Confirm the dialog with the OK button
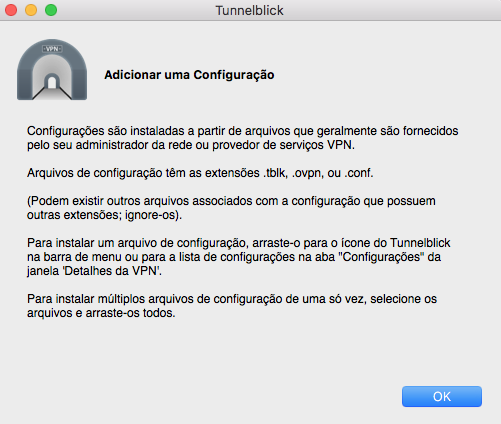The image size is (501, 424). tap(442, 396)
